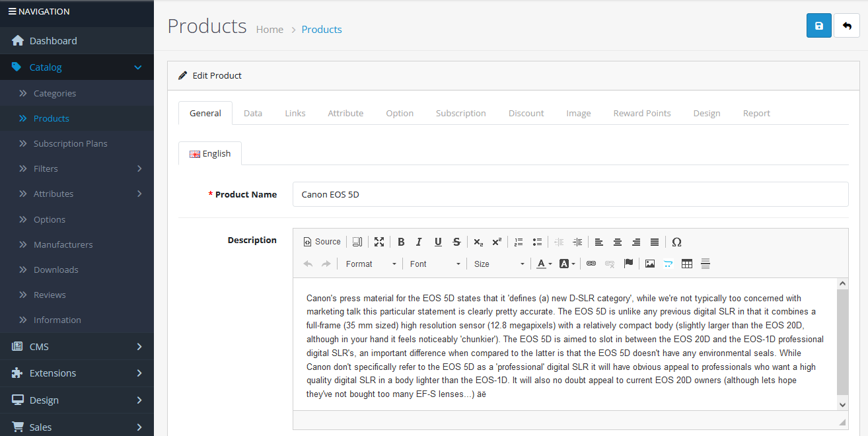Image resolution: width=868 pixels, height=436 pixels.
Task: Switch to the Image tab
Action: (579, 113)
